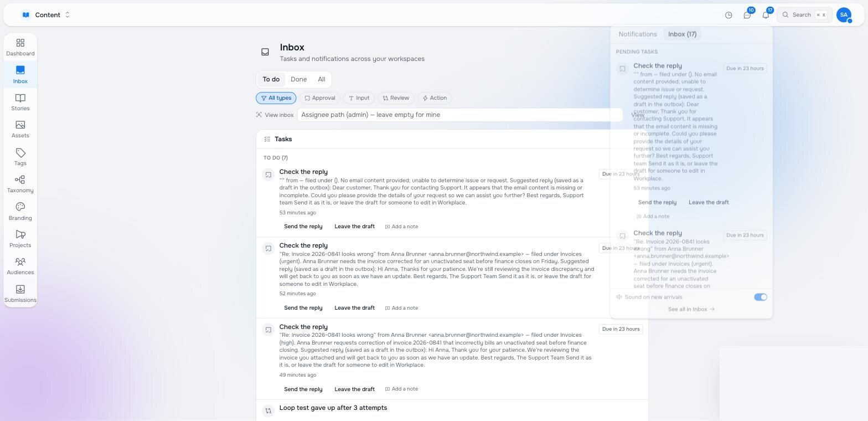
Task: Click the Inbox page header icon
Action: 265,52
